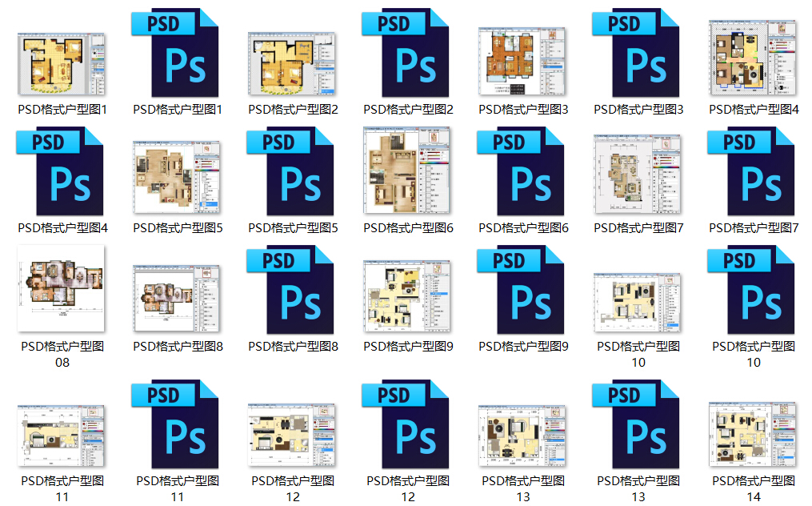
Task: Select the preview thumbnail for PSD格式户型图6
Action: (x=407, y=171)
